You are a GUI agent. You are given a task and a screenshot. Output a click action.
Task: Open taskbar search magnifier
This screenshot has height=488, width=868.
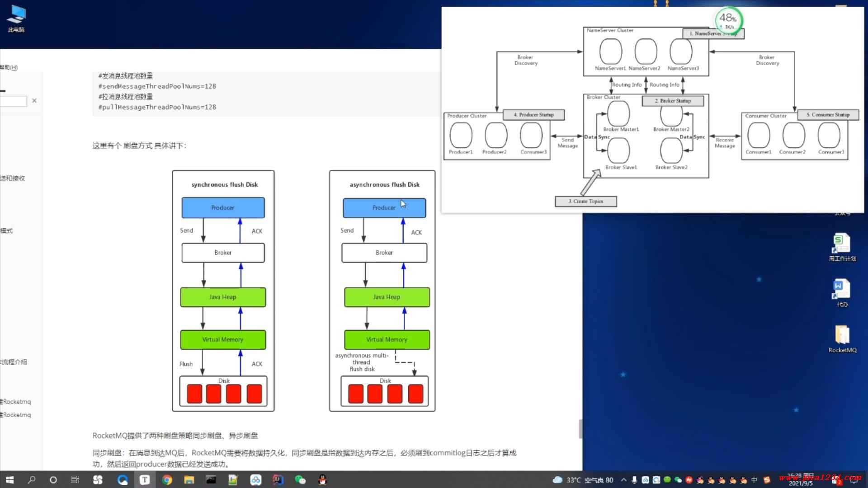pos(32,480)
